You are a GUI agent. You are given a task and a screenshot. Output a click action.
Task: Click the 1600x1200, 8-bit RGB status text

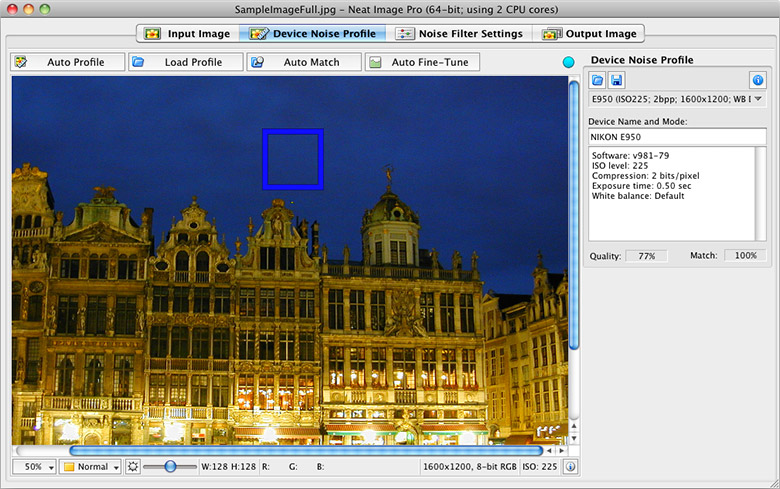pos(470,467)
